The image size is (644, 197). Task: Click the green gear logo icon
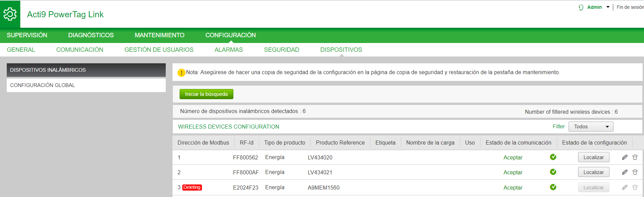click(10, 14)
